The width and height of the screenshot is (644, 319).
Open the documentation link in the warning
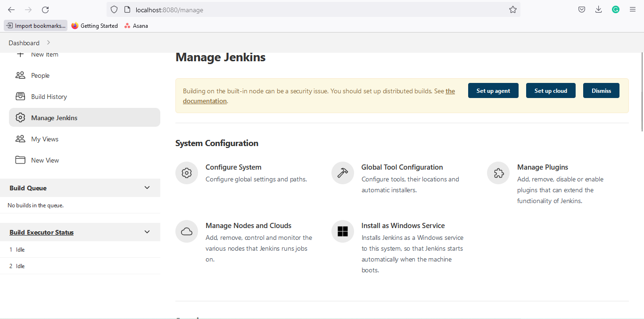[205, 100]
